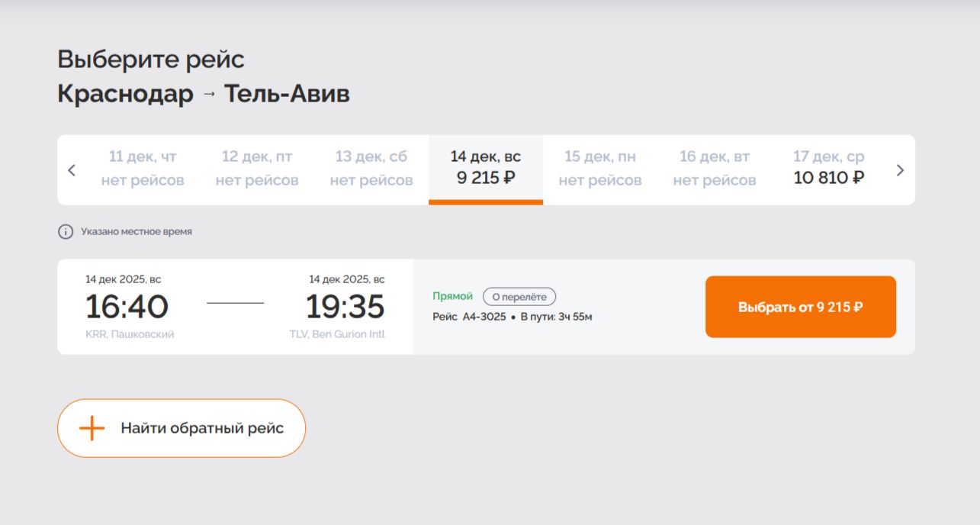Screen dimensions: 980x525
Task: Click "Найти обратный рейс" button
Action: pos(182,428)
